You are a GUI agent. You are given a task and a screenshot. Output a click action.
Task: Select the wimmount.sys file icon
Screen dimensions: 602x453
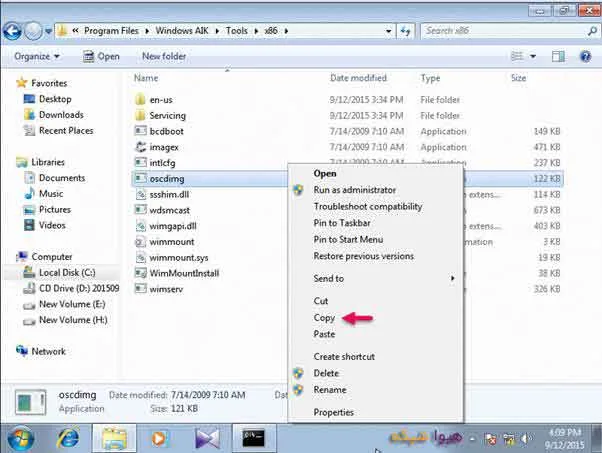point(141,257)
